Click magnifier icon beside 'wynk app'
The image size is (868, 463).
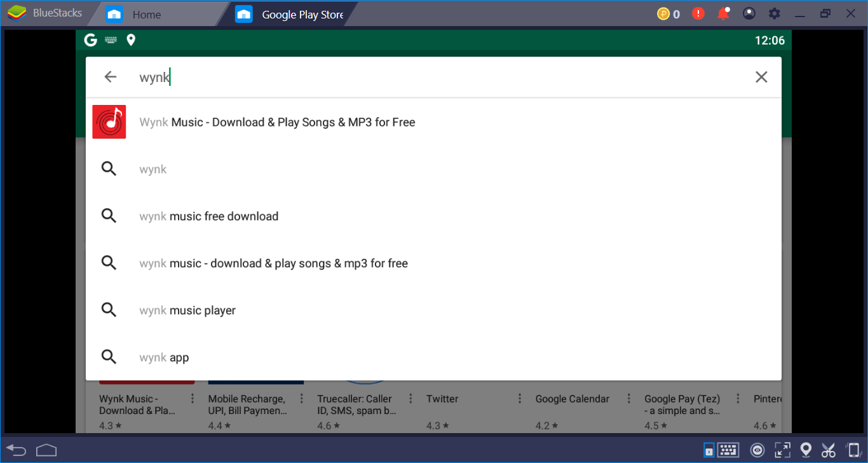[109, 357]
